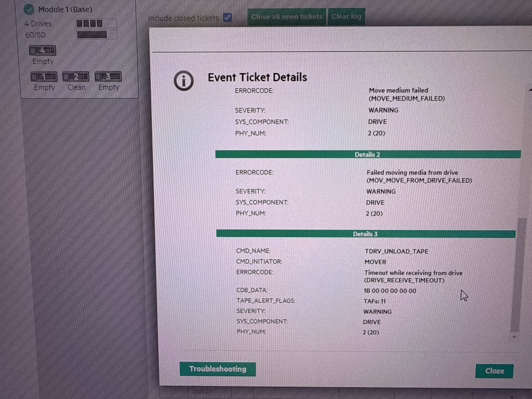Select drive 2 icon labeled Clean

[x=76, y=77]
